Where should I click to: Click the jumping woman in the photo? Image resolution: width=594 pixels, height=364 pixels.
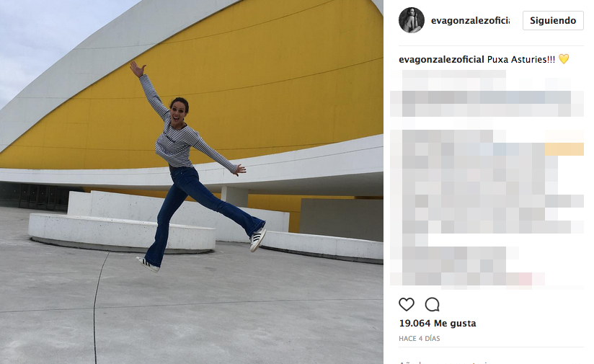coord(190,167)
